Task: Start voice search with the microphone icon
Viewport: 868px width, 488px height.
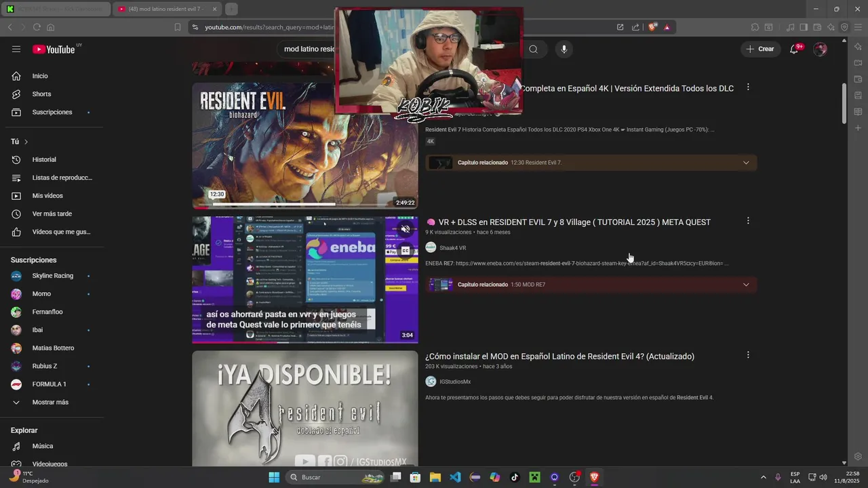Action: pos(564,49)
